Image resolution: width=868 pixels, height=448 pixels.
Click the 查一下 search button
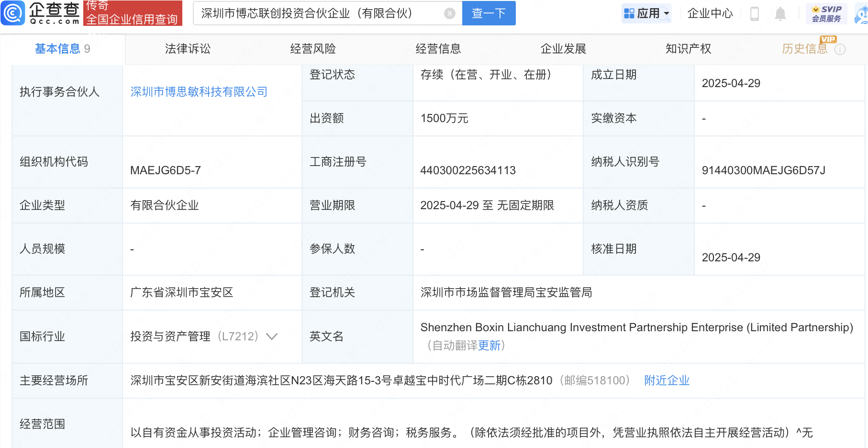click(x=489, y=13)
